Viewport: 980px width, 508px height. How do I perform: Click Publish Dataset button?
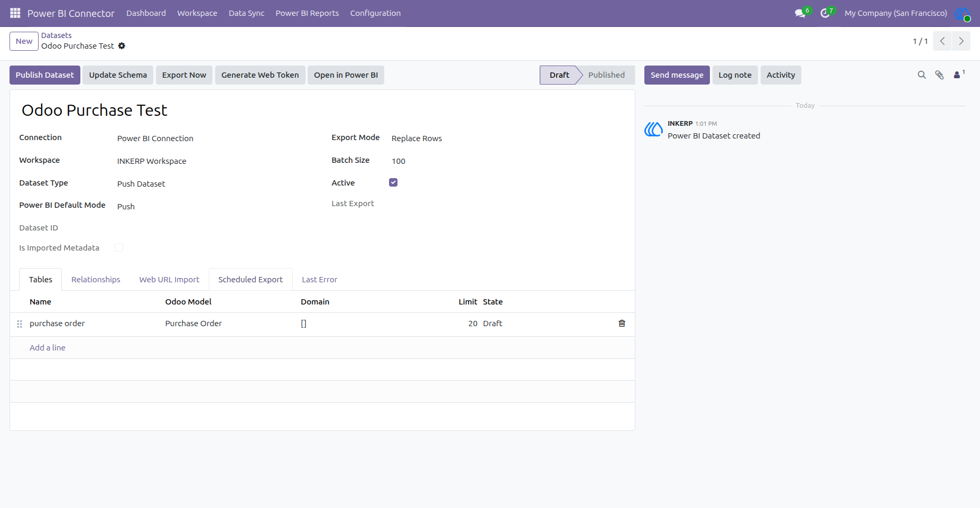[45, 75]
